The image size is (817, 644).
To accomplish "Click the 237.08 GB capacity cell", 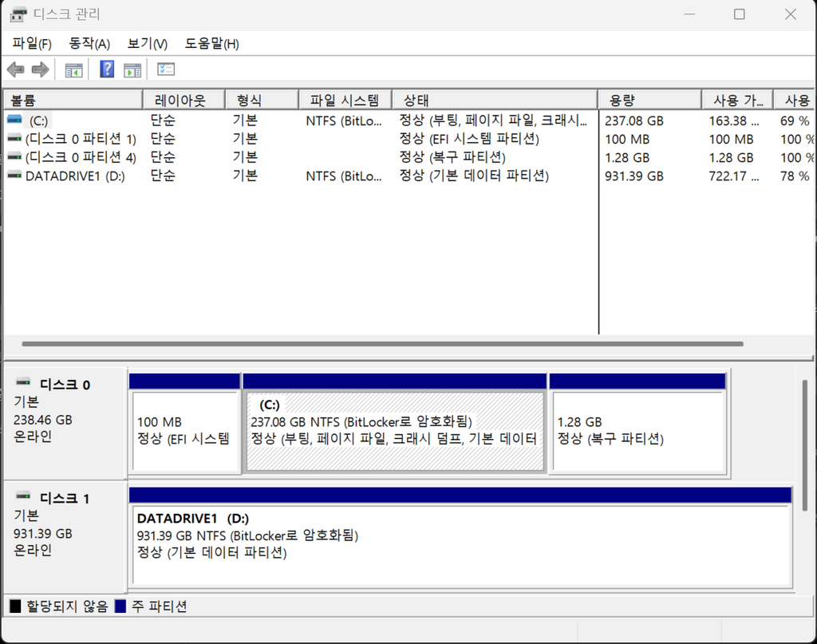I will 634,121.
